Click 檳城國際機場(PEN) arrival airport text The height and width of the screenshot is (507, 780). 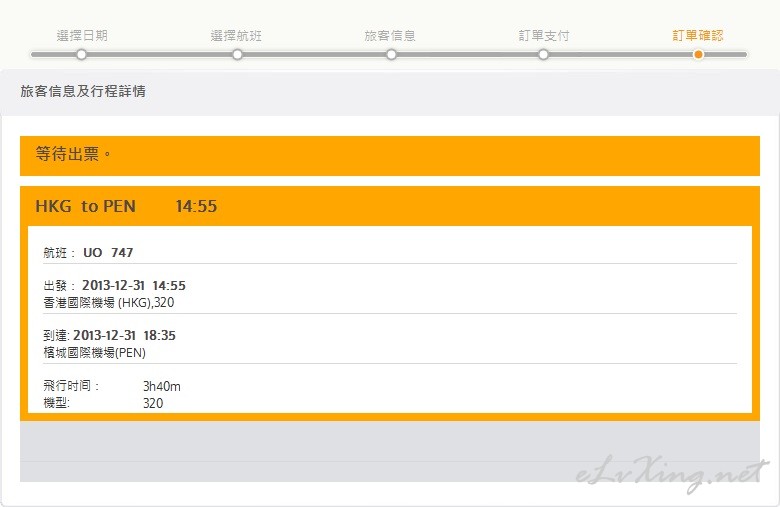(95, 352)
